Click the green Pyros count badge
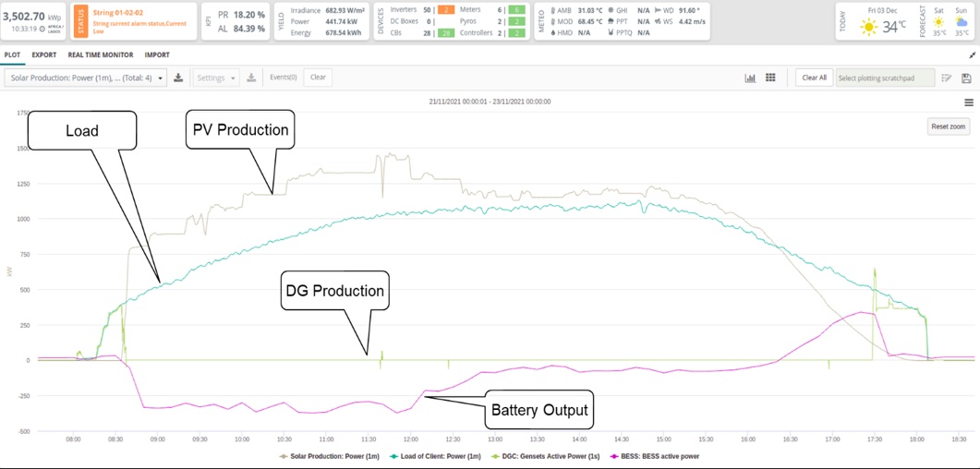 (x=516, y=21)
